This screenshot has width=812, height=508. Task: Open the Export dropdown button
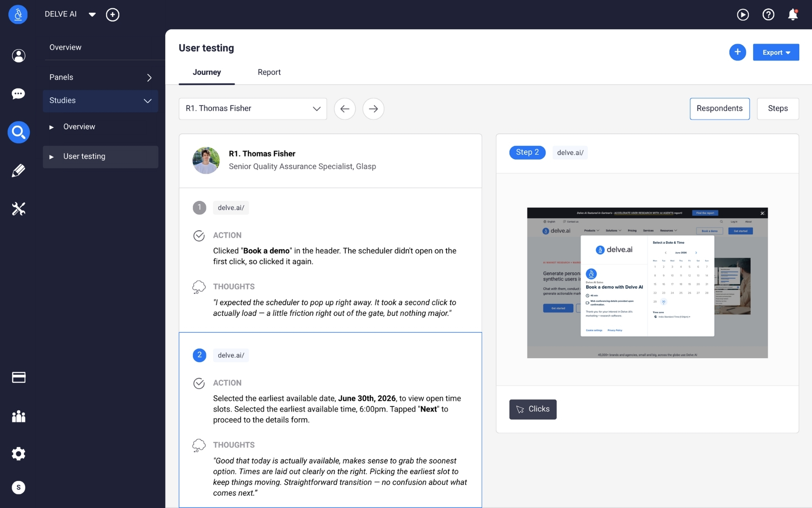coord(776,52)
